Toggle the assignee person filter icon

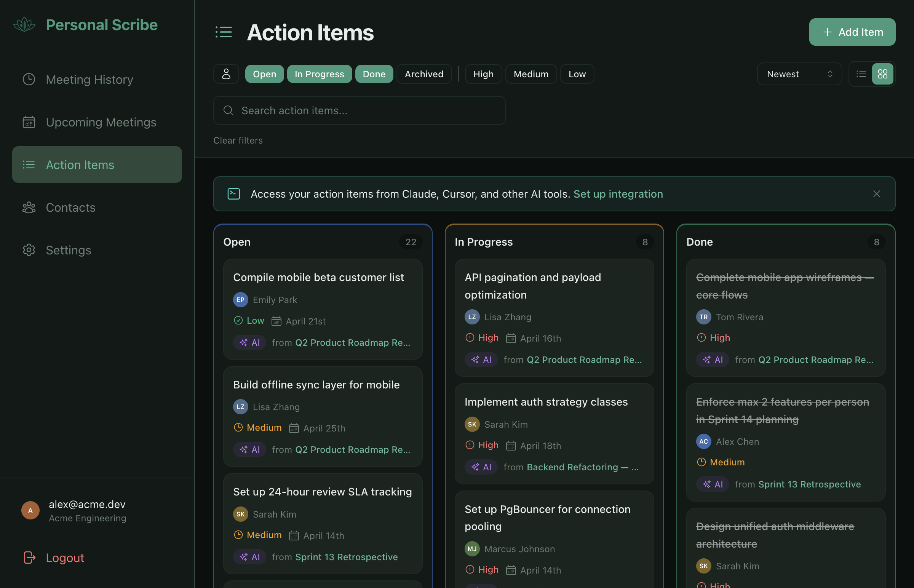226,74
